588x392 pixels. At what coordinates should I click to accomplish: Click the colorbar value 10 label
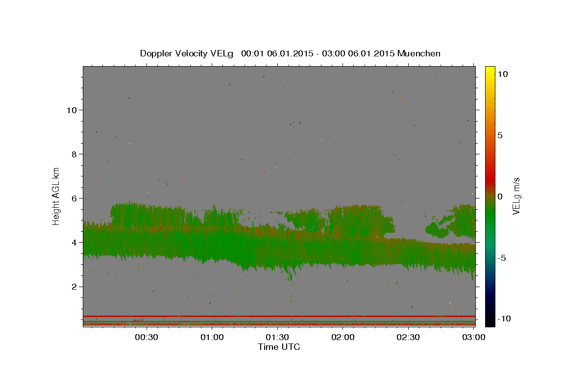click(503, 73)
